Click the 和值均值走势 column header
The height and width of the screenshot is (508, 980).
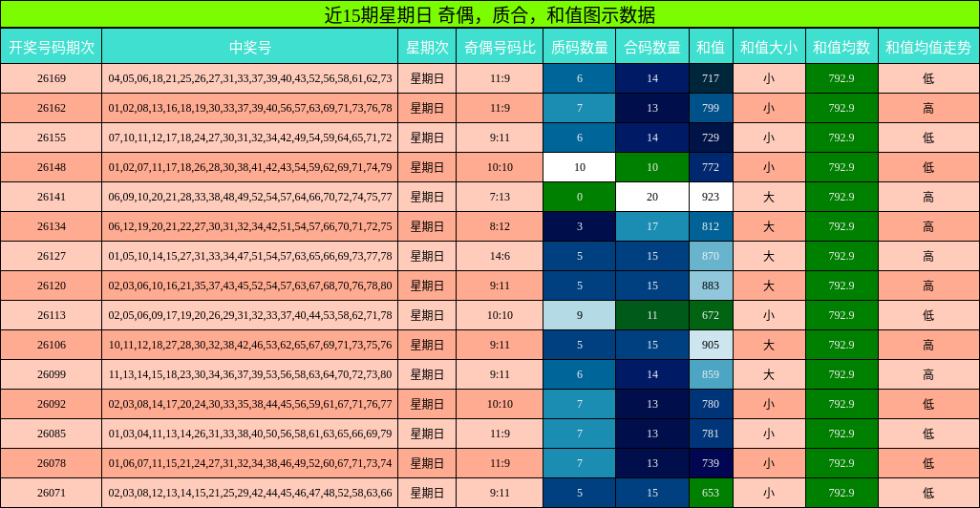[928, 47]
